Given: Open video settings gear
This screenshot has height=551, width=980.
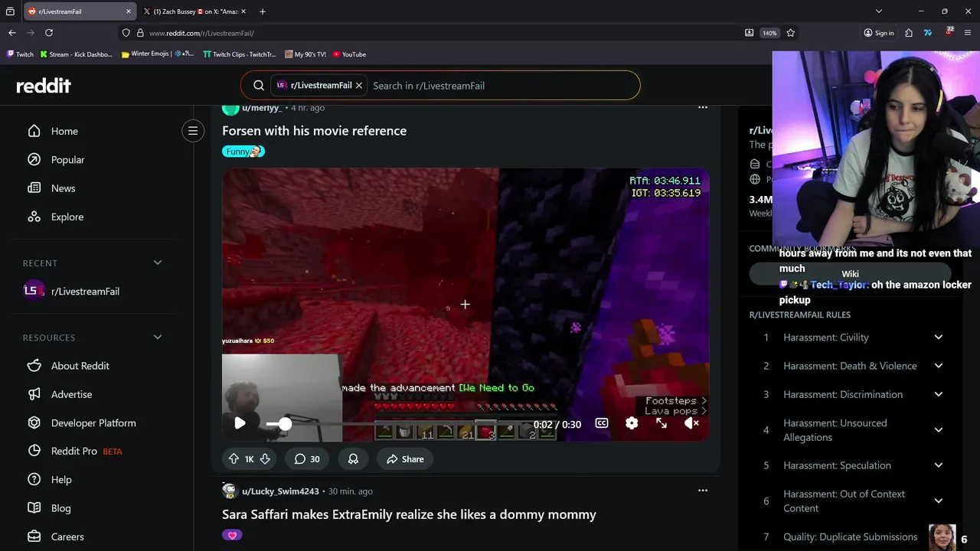Looking at the screenshot, I should click(632, 423).
